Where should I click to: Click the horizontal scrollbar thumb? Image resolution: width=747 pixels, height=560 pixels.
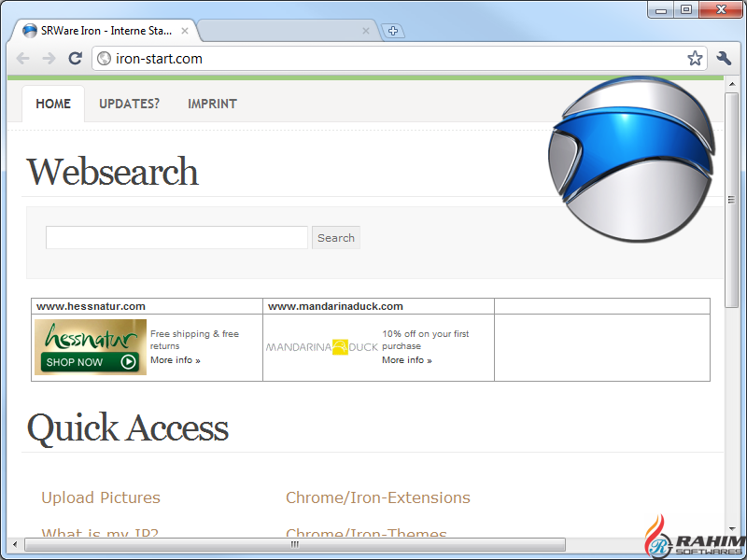295,544
